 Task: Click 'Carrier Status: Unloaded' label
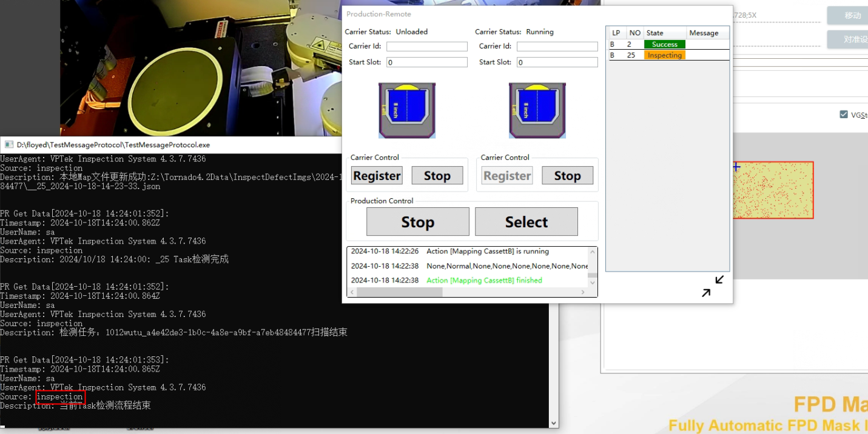386,32
